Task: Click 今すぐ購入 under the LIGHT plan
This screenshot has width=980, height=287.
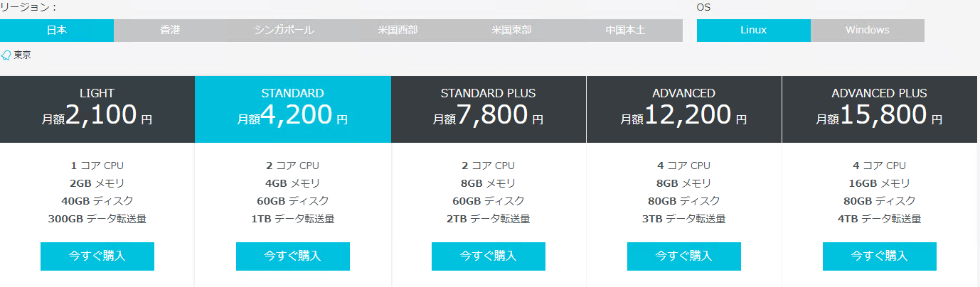Action: [x=97, y=256]
